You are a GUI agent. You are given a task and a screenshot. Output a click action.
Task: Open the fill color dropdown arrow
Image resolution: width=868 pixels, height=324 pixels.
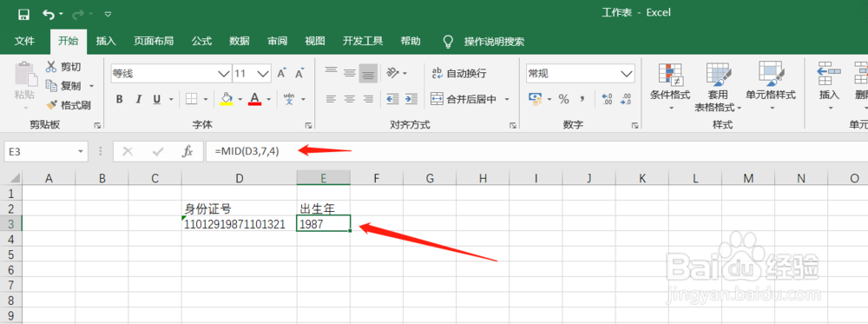(x=240, y=100)
